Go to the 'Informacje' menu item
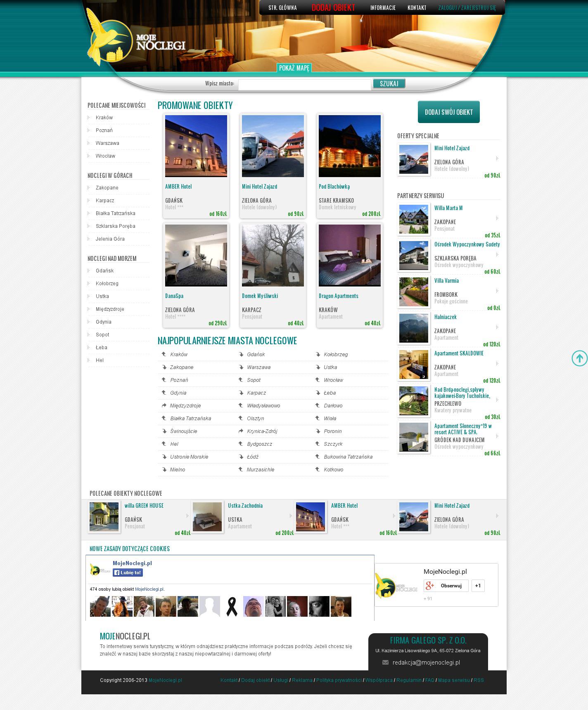Image resolution: width=588 pixels, height=710 pixels. 383,7
